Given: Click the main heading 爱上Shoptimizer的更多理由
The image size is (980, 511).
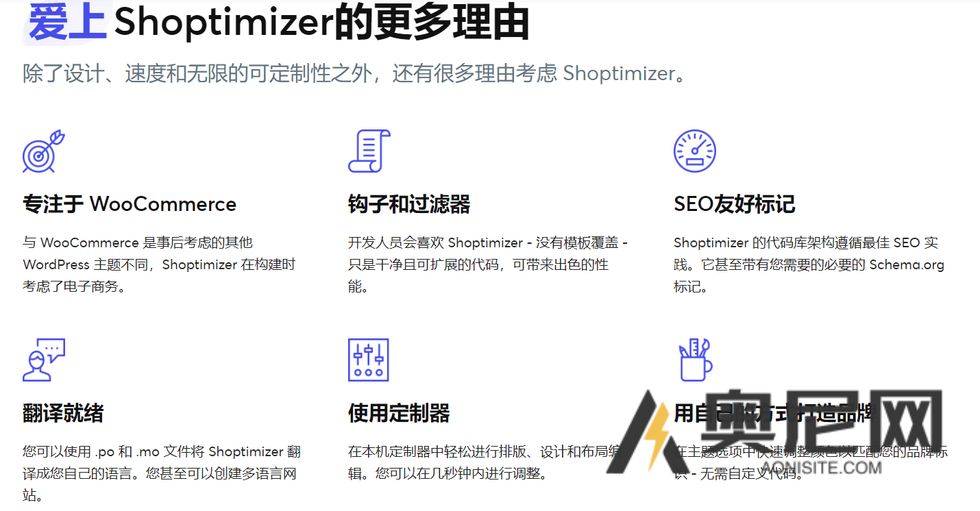Looking at the screenshot, I should pos(279,22).
